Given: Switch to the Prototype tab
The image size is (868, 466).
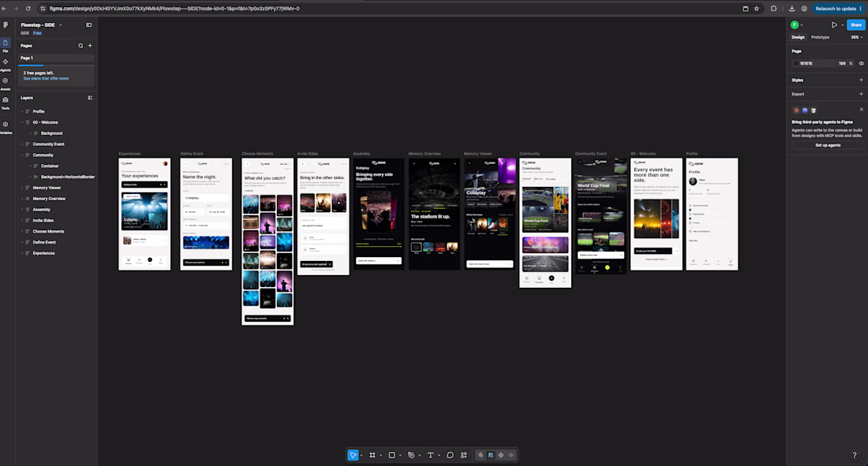Looking at the screenshot, I should tap(820, 37).
